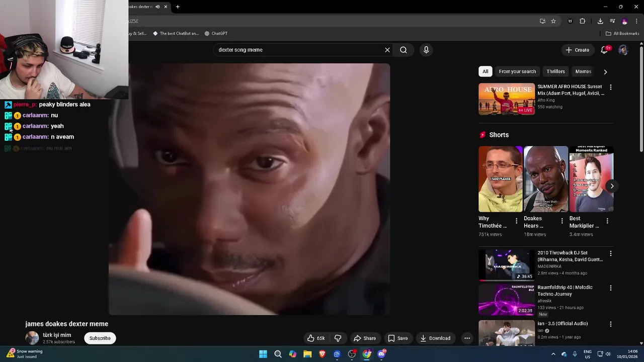Open the YouTube account avatar menu
Viewport: 644px width, 362px height.
[x=623, y=50]
